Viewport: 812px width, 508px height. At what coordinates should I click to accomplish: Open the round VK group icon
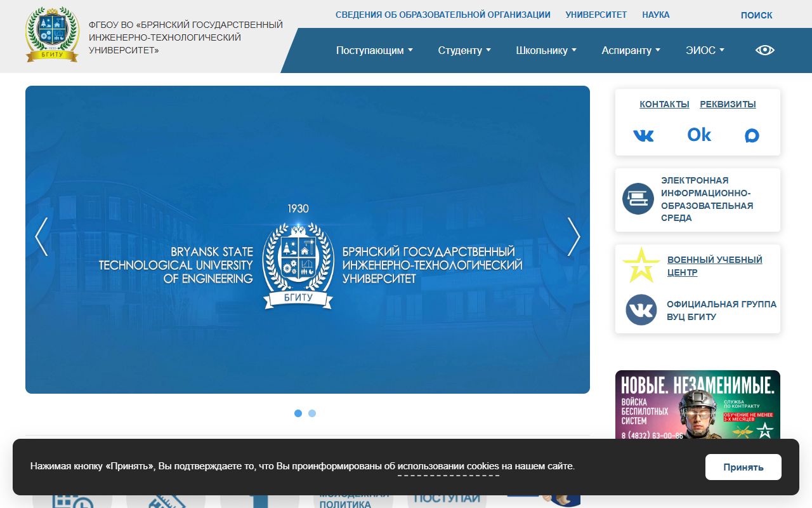(641, 310)
